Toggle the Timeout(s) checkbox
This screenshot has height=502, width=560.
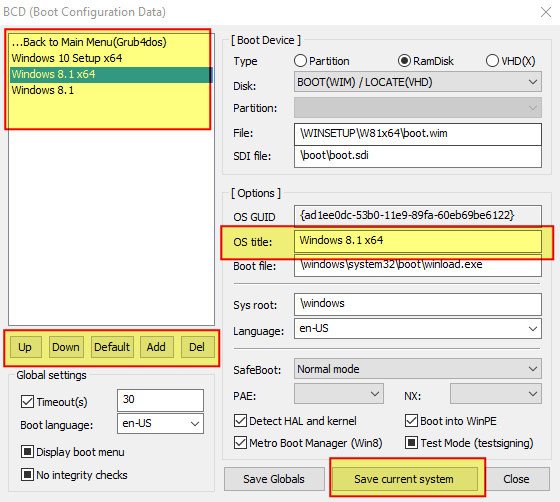[x=28, y=402]
